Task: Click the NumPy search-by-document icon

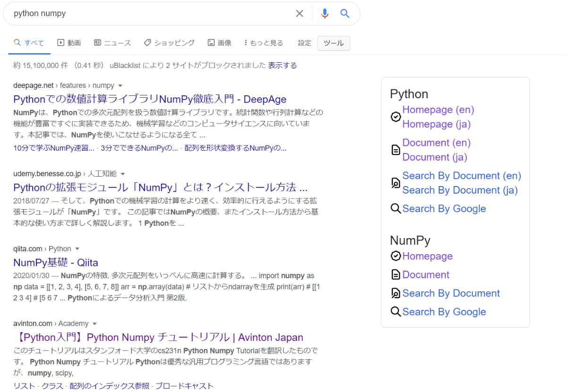Action: (x=396, y=293)
